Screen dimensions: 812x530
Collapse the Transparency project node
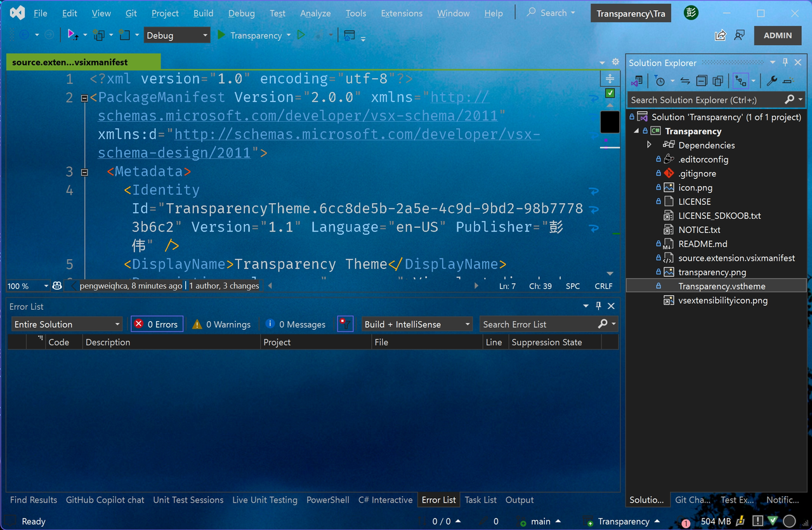click(637, 131)
